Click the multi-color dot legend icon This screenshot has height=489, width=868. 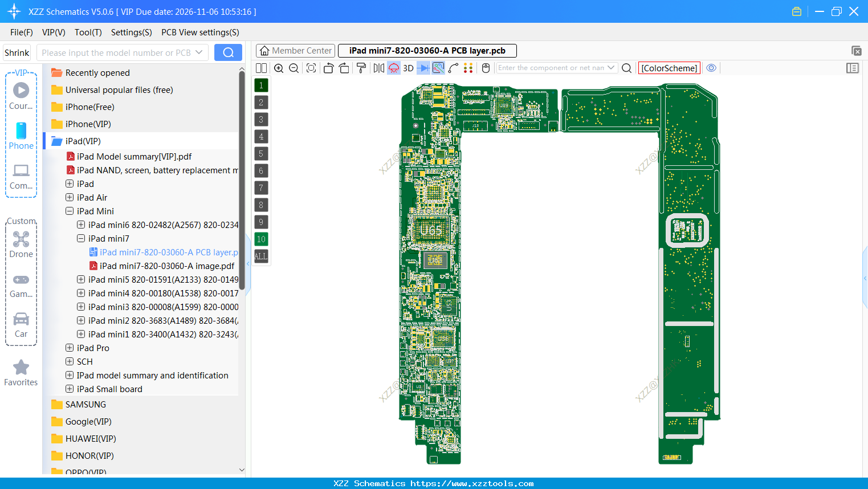point(468,68)
